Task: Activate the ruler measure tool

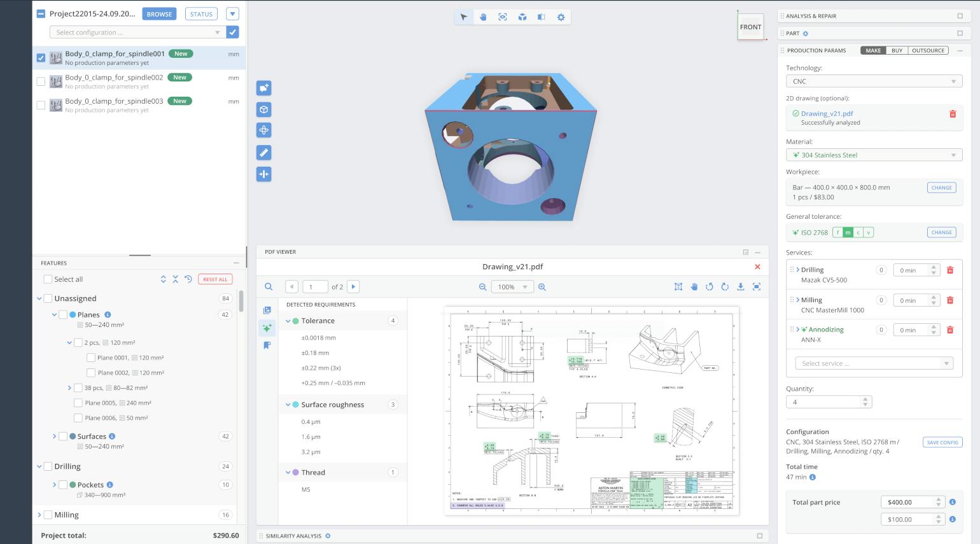Action: [263, 153]
